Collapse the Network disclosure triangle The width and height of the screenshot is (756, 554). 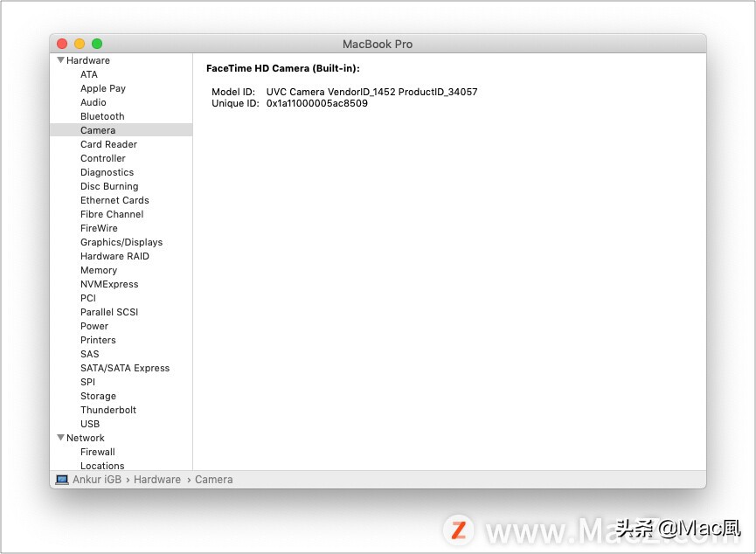coord(61,438)
